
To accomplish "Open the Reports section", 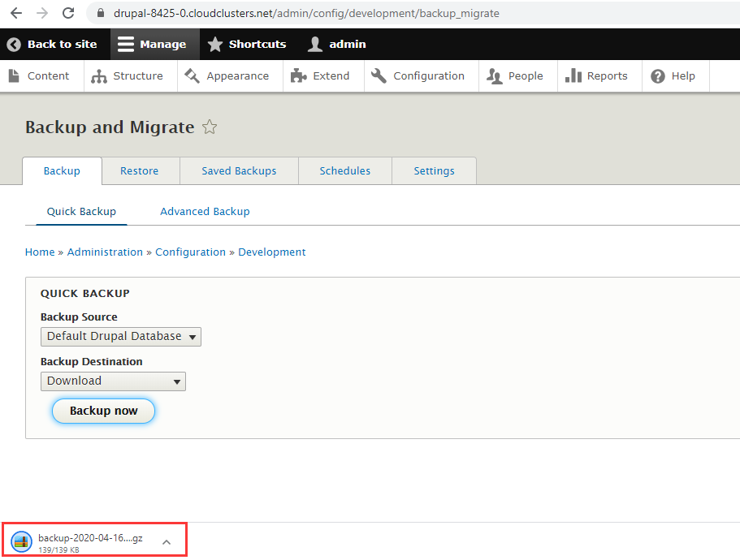I will 597,75.
